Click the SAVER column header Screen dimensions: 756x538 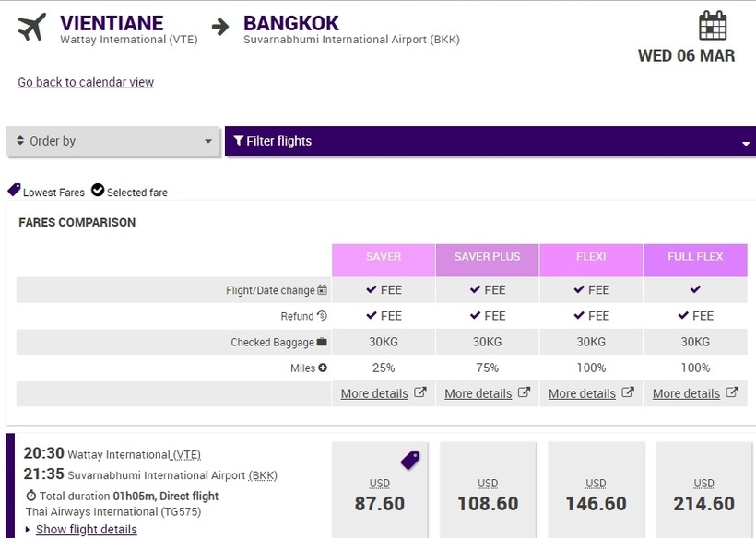click(x=384, y=257)
